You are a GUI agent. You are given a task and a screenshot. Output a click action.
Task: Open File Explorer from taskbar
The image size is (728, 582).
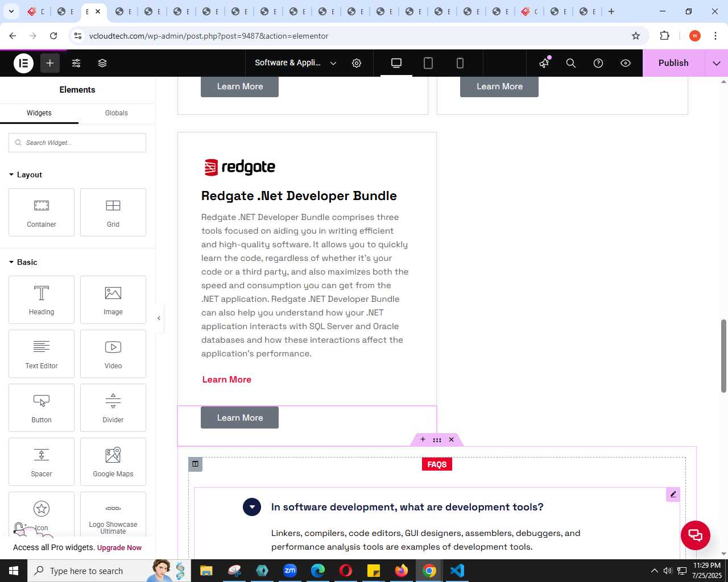coord(206,571)
